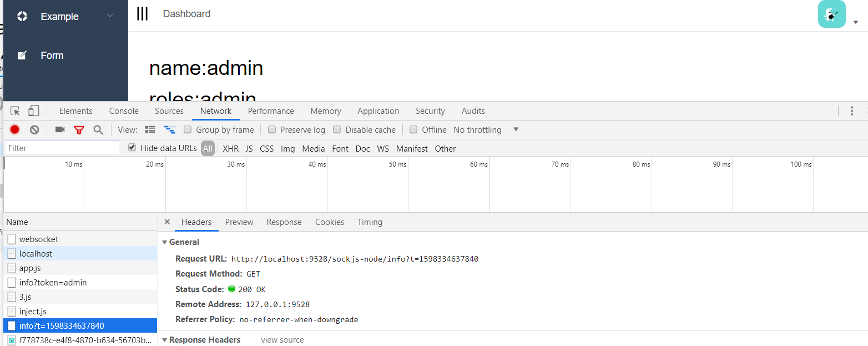Image resolution: width=868 pixels, height=346 pixels.
Task: Toggle the device toolbar icon
Action: (x=34, y=111)
